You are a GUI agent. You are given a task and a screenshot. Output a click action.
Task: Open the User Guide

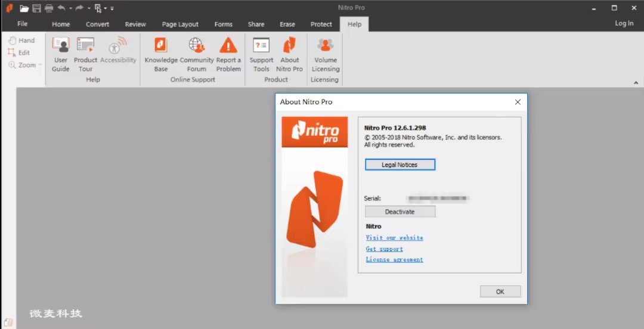(x=61, y=54)
